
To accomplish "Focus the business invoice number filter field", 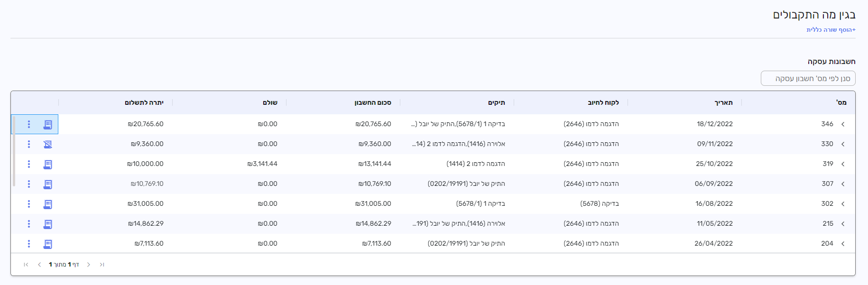I will pos(808,79).
